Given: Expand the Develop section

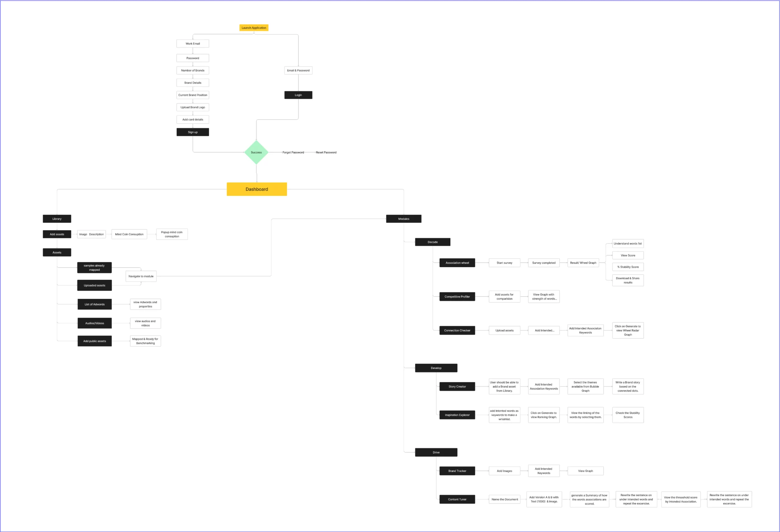Looking at the screenshot, I should tap(436, 368).
